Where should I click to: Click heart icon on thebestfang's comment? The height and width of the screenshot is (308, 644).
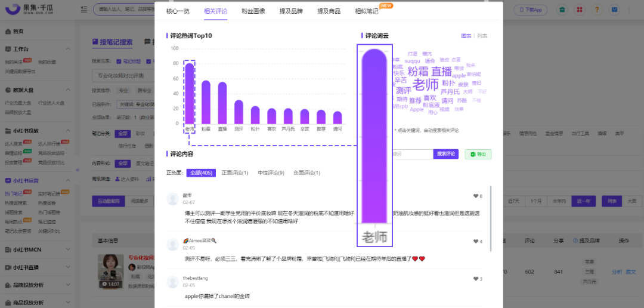click(x=476, y=279)
